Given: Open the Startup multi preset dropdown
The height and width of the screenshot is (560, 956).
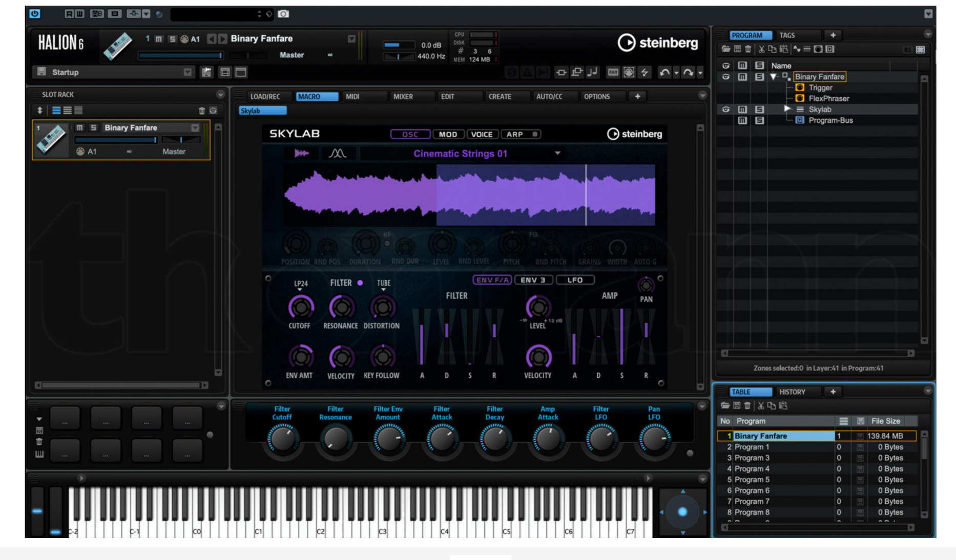Looking at the screenshot, I should (188, 72).
